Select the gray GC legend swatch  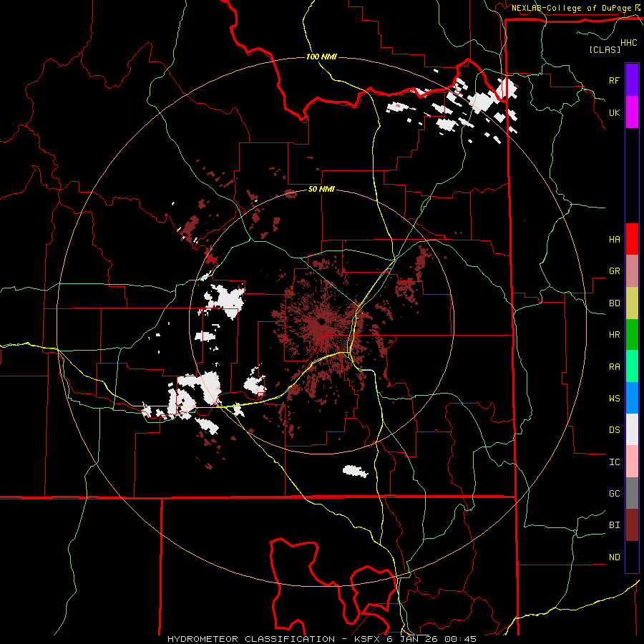[632, 493]
